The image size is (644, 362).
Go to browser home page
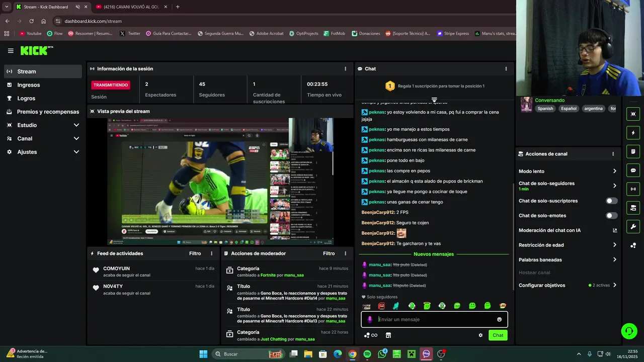click(x=44, y=21)
